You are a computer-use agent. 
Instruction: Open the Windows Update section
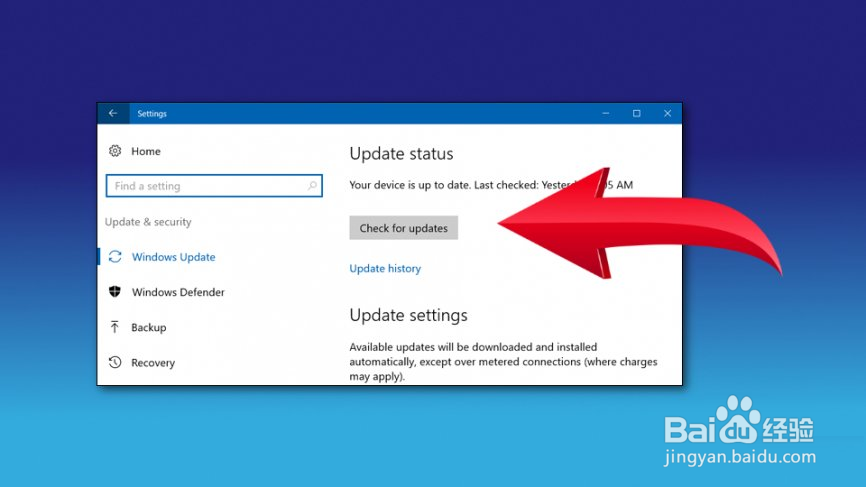[x=173, y=257]
